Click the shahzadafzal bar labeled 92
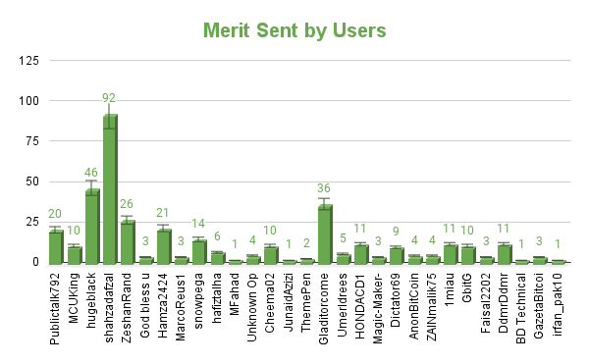This screenshot has width=589, height=364. 110,189
